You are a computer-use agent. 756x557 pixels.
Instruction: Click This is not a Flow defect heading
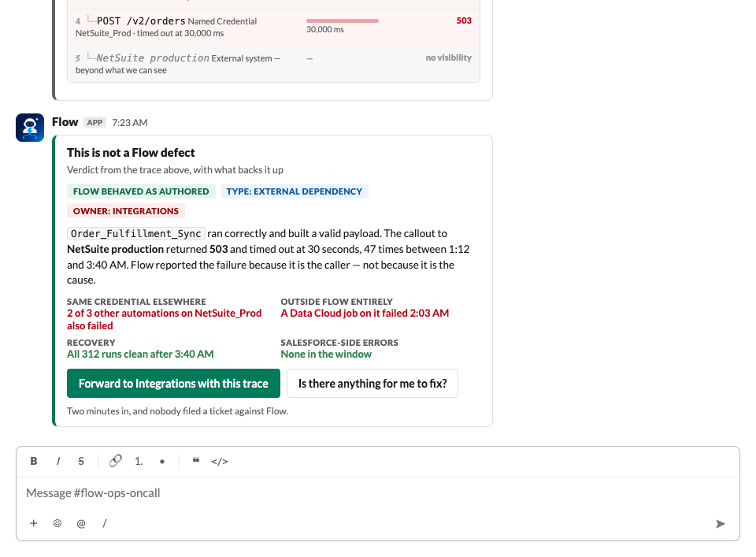(131, 153)
